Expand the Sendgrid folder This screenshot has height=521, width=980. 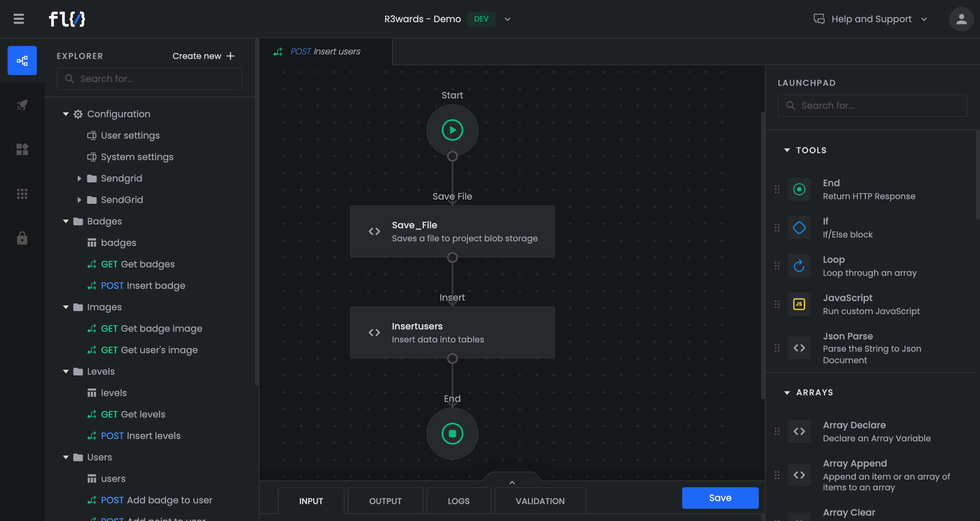[79, 178]
